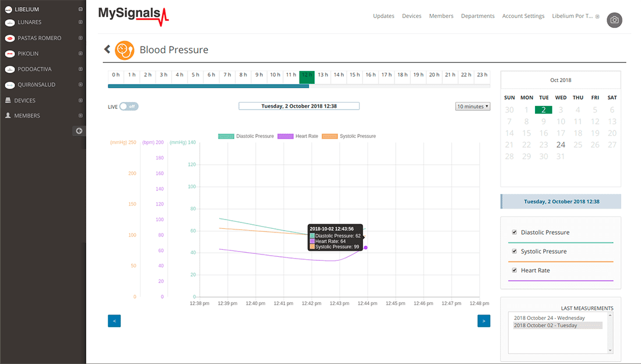Click the Quirónsalud logo icon
The height and width of the screenshot is (364, 641).
coord(10,85)
